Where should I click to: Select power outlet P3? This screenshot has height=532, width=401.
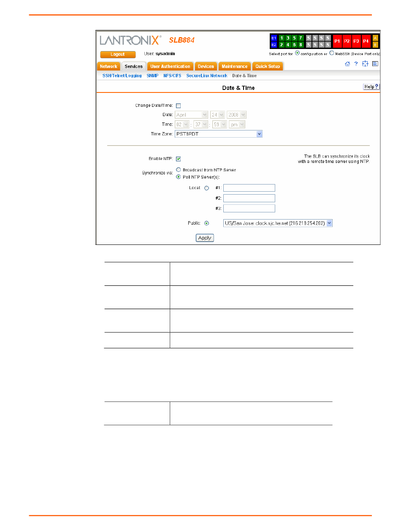[356, 41]
